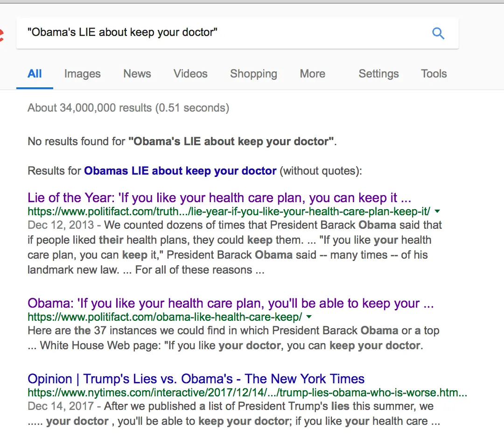Open the Settings menu

[378, 74]
